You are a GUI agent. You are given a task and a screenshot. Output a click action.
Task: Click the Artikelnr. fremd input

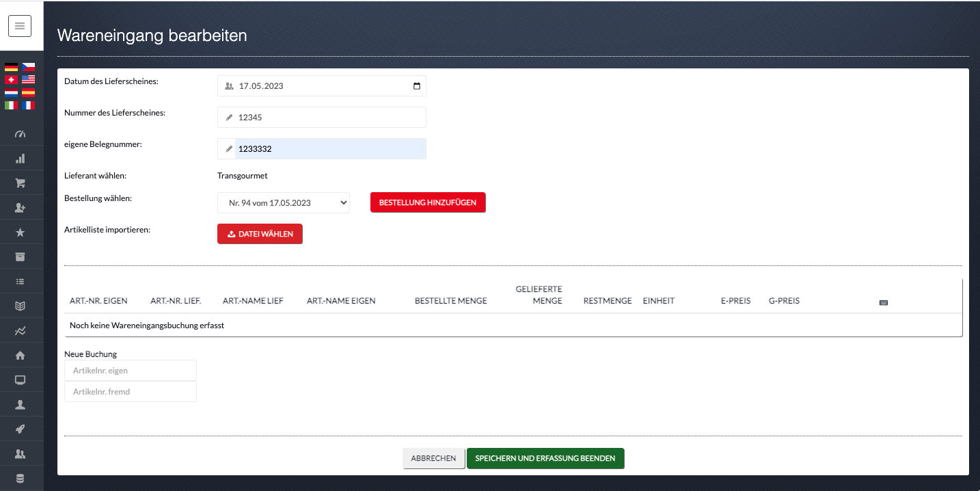(x=131, y=392)
